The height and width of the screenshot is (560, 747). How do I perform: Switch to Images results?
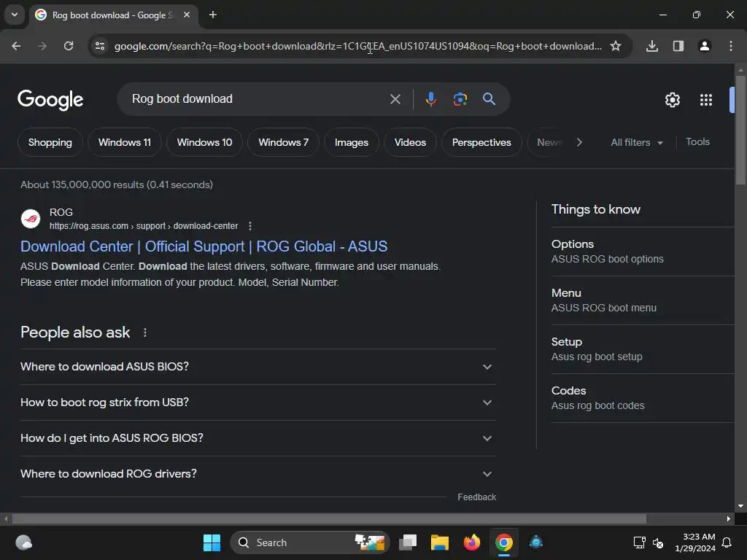351,142
